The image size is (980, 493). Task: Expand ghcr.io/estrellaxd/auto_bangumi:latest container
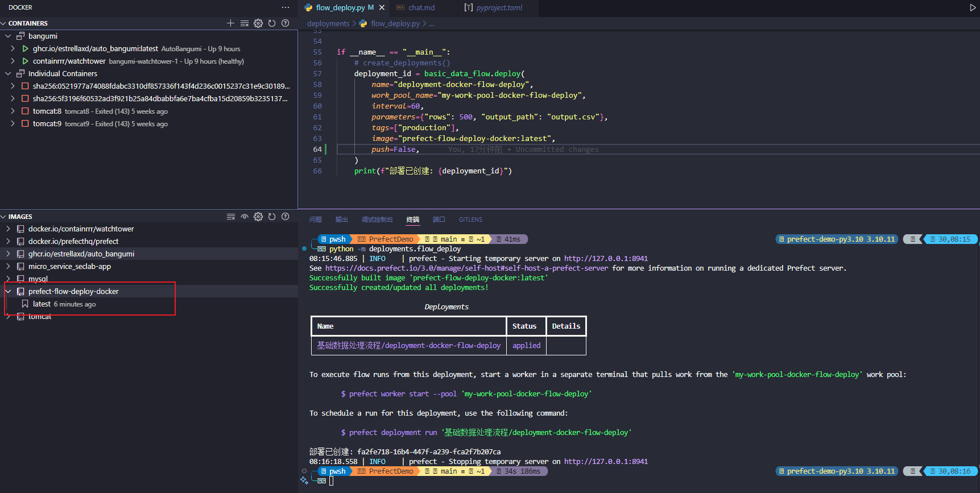click(x=13, y=49)
